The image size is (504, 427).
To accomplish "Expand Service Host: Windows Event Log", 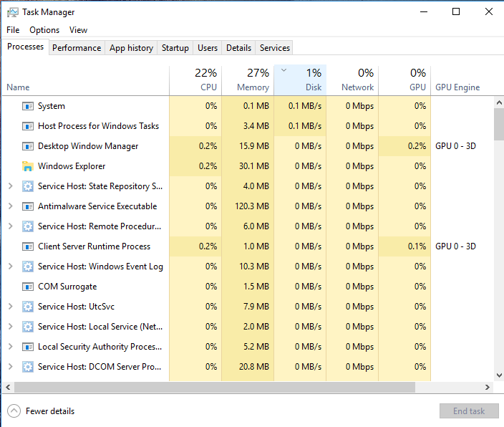I will coord(10,267).
